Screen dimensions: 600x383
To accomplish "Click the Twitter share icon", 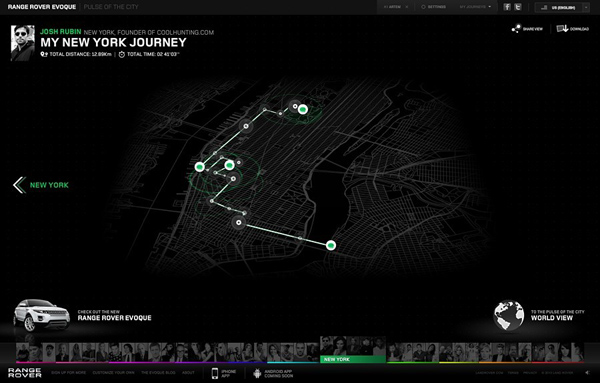I will [x=518, y=7].
